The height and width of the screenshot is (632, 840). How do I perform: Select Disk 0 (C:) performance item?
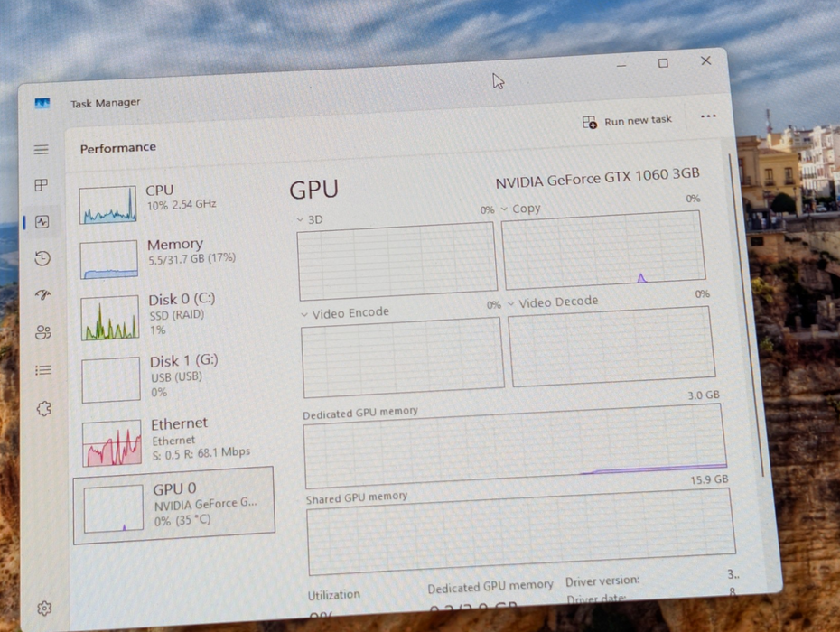tap(173, 317)
